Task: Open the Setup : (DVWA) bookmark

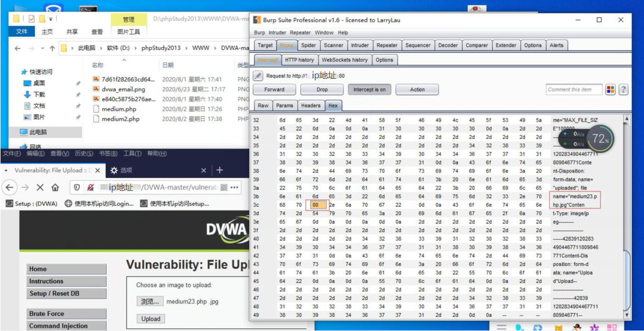Action: [31, 203]
